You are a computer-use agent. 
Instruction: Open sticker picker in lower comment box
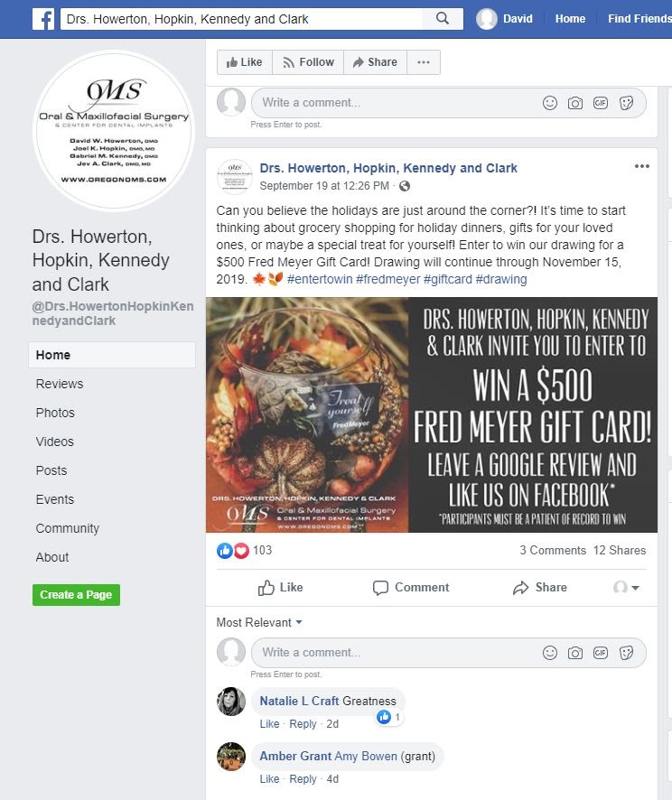point(626,653)
